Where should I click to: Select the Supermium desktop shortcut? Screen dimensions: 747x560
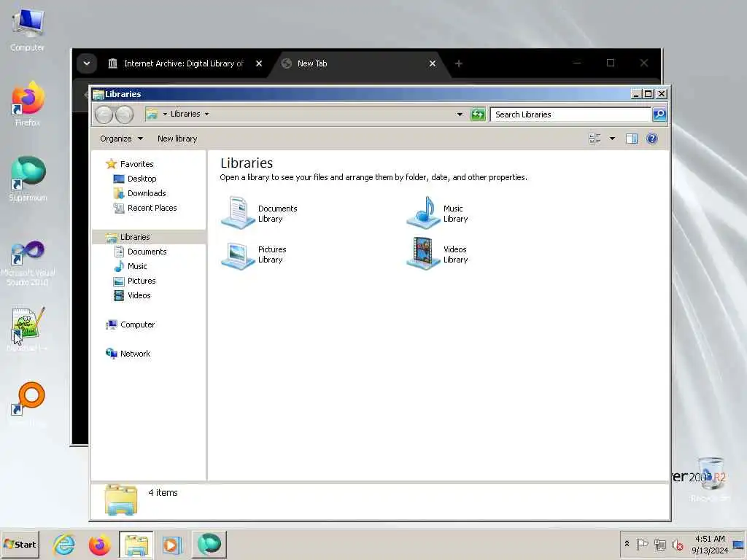point(28,179)
